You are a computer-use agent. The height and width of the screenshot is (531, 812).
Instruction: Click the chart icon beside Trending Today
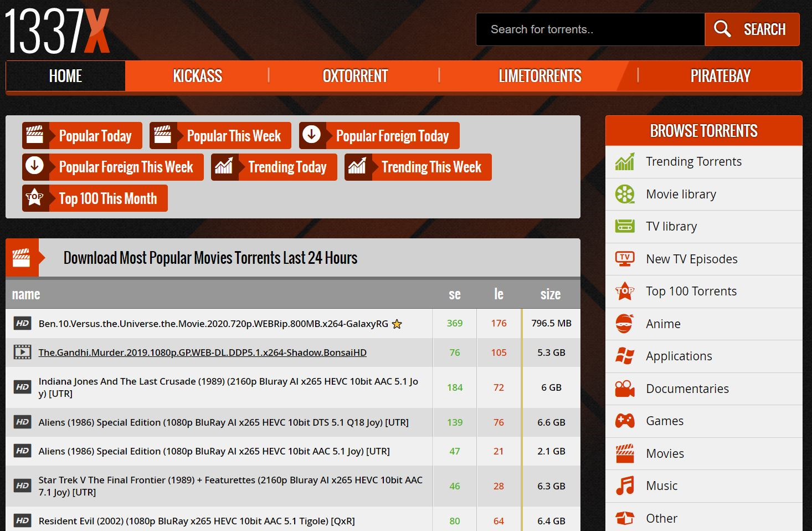(224, 166)
